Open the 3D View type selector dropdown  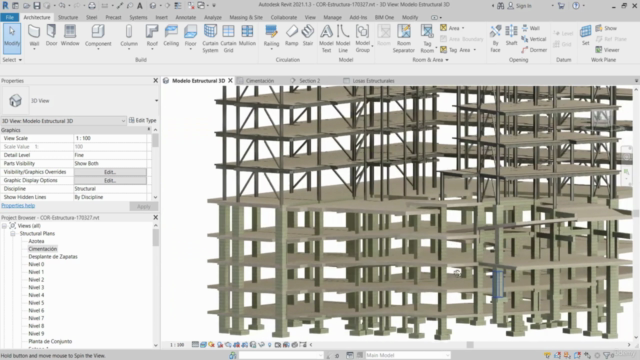point(156,100)
